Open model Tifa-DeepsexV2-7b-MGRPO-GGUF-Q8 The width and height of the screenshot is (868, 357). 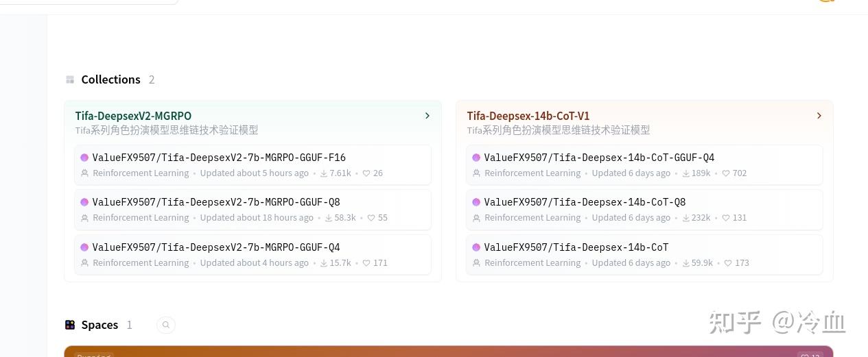[253, 209]
